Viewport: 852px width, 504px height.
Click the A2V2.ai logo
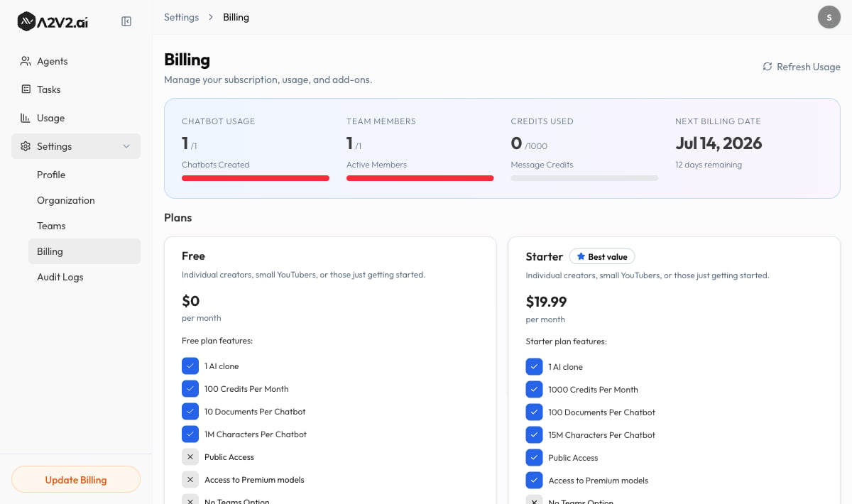pos(53,21)
